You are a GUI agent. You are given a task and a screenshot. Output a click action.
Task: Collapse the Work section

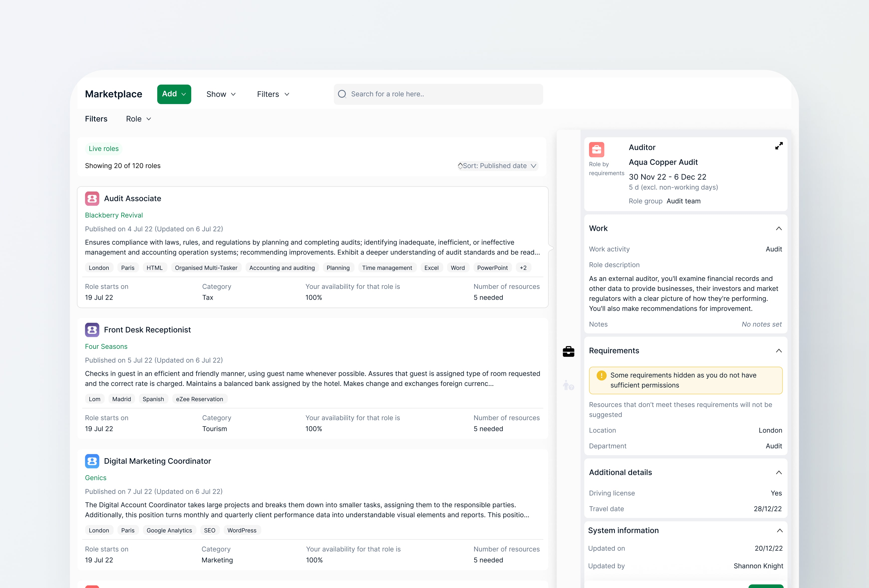tap(779, 228)
